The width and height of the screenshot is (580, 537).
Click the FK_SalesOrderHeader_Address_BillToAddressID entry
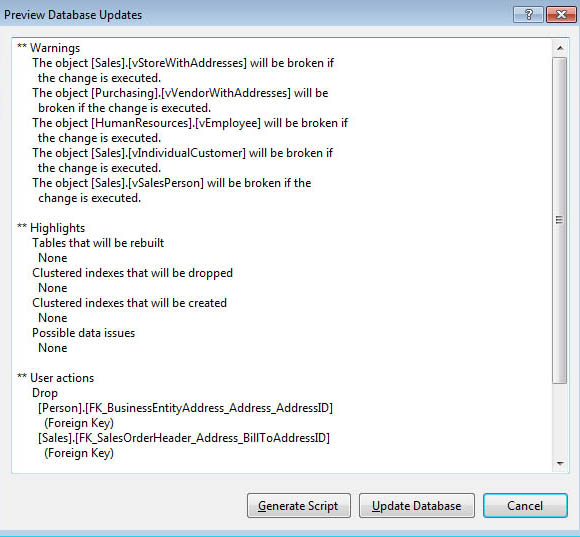click(184, 445)
